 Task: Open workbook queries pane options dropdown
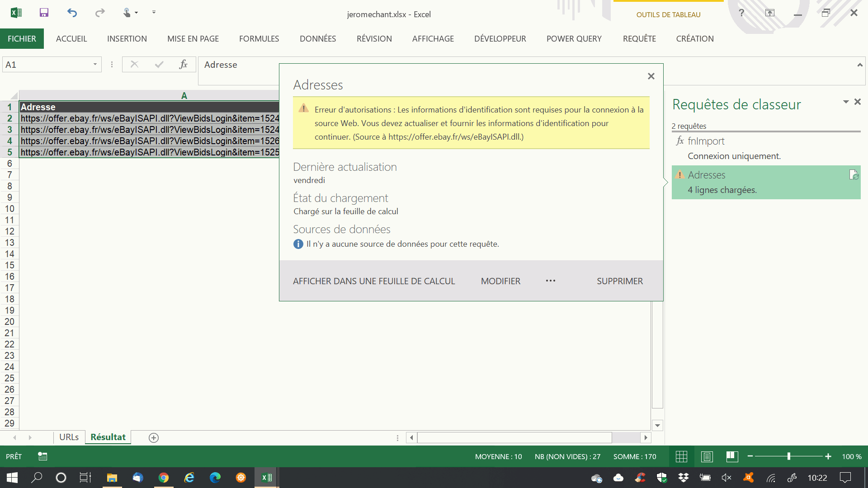click(845, 102)
